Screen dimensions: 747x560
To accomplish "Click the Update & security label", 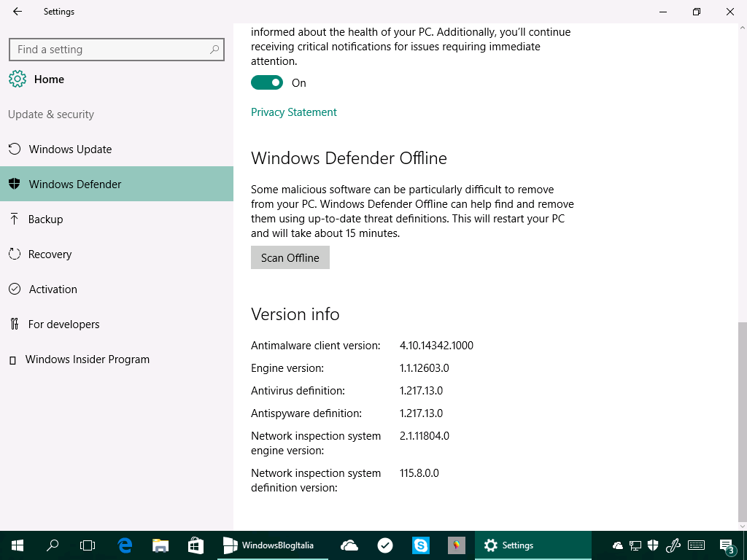I will point(51,114).
